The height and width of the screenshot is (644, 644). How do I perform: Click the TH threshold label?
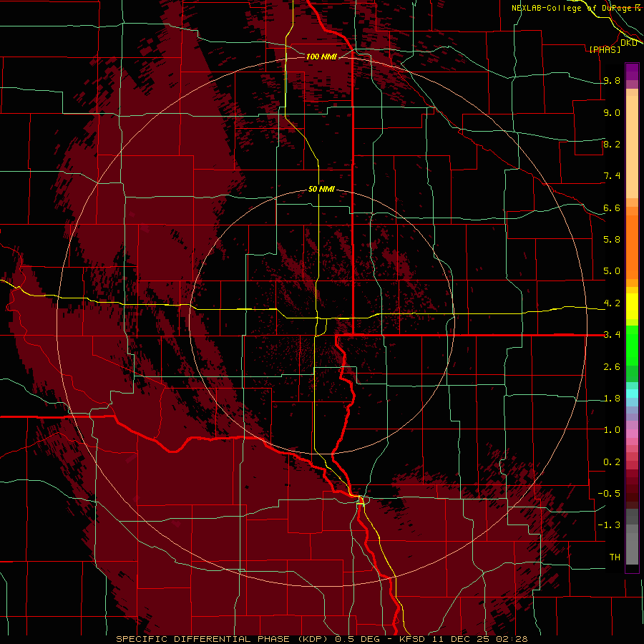[x=615, y=557]
